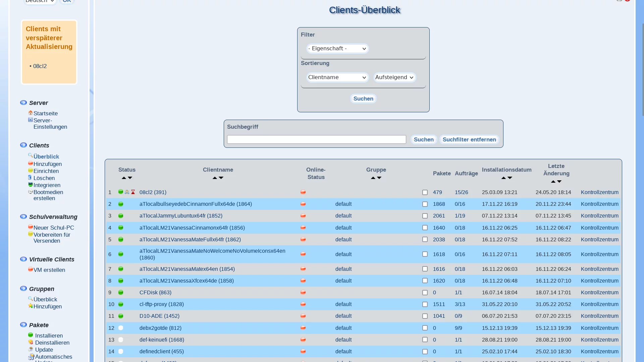Tick checkbox for aTlocalLM21VanessaMateFullx64fr
Viewport: 644px width, 362px height.
coord(425,239)
